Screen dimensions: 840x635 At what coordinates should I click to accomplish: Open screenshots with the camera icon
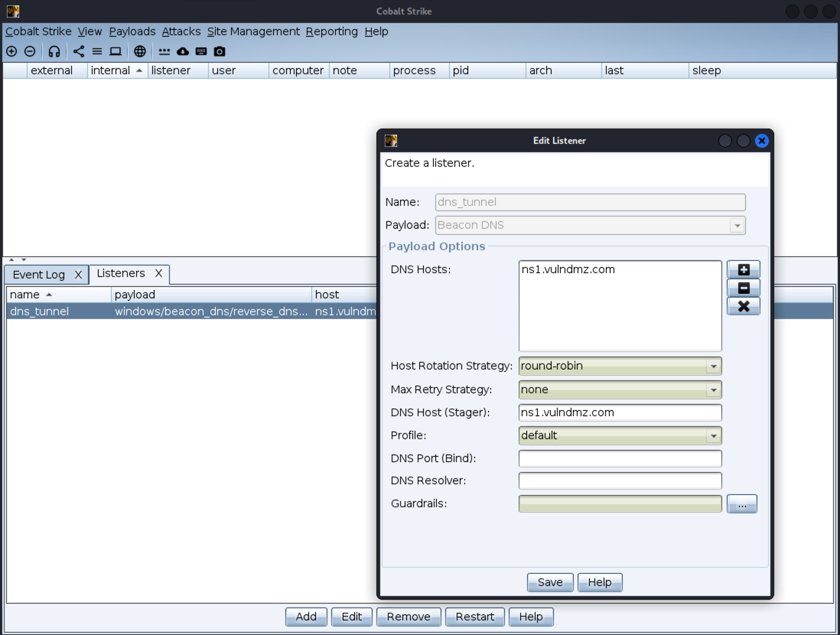220,51
